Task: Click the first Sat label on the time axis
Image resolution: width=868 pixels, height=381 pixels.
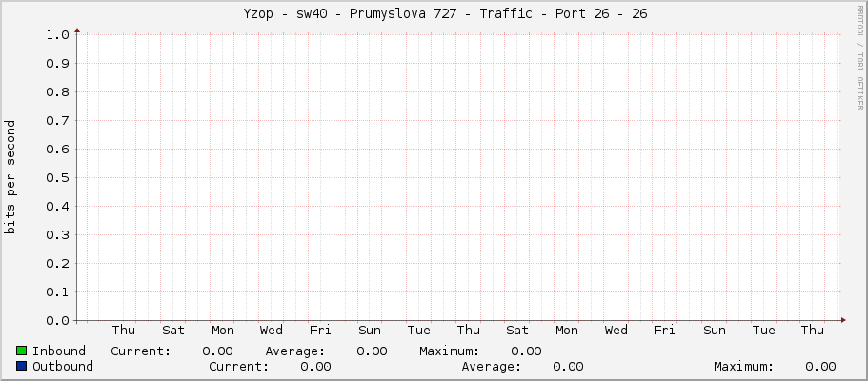Action: click(x=173, y=331)
